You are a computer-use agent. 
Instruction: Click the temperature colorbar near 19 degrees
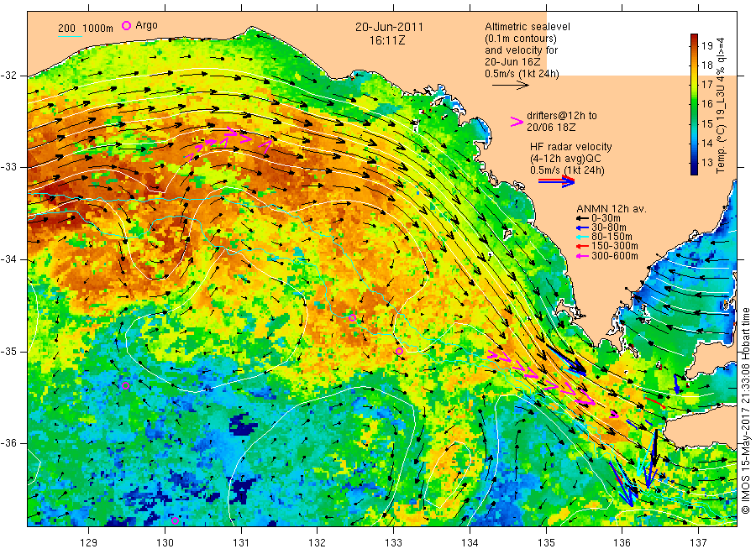point(694,46)
